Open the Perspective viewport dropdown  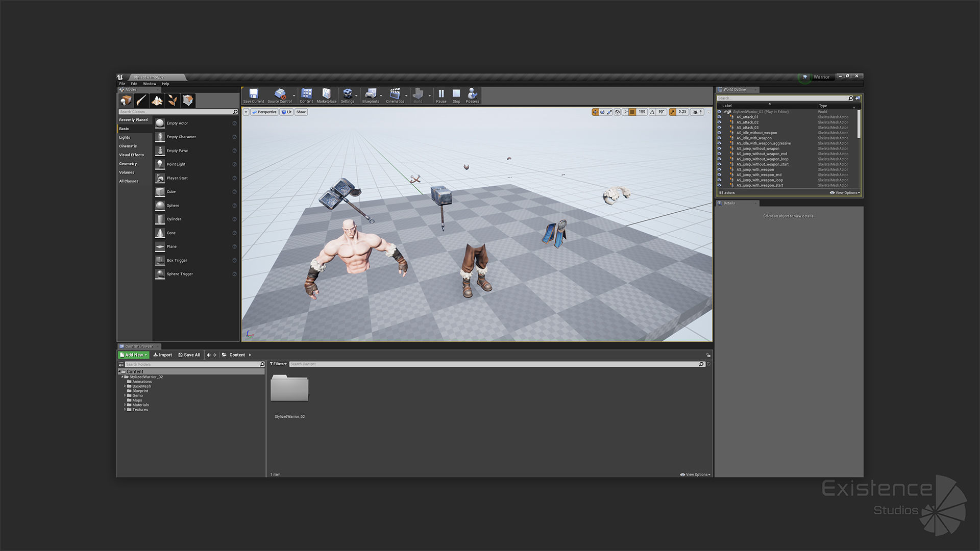264,112
